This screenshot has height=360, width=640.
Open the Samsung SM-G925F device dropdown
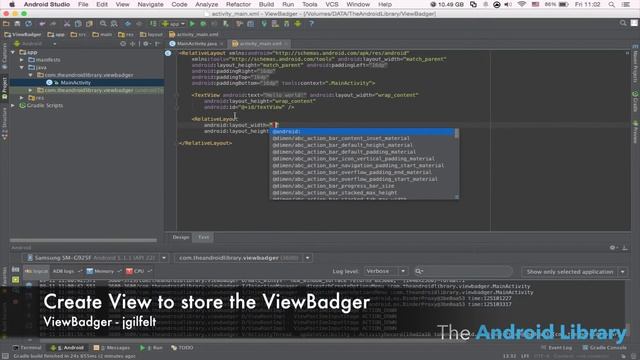96,258
